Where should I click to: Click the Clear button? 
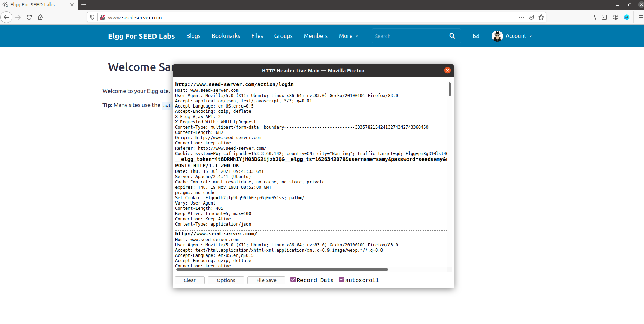(x=190, y=280)
